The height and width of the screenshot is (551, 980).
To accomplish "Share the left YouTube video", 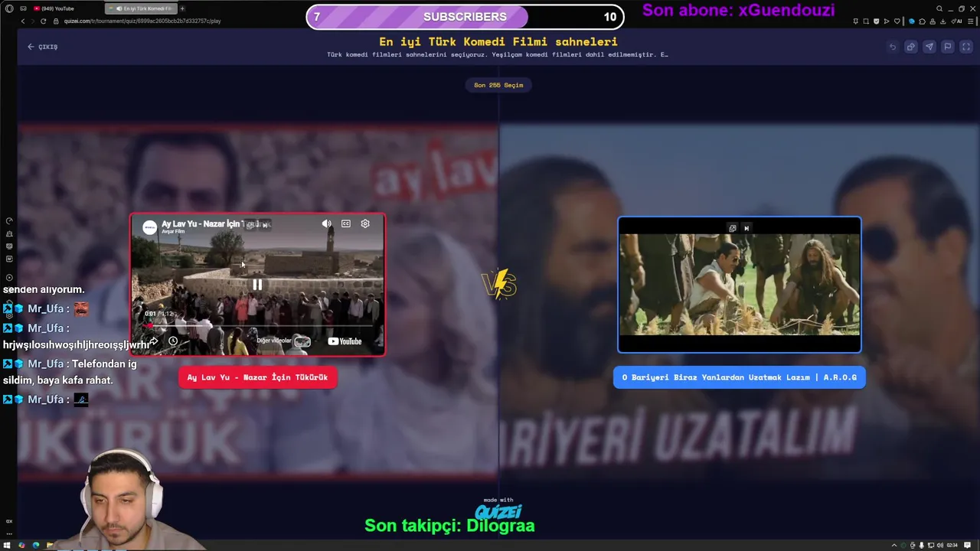I will [x=153, y=341].
